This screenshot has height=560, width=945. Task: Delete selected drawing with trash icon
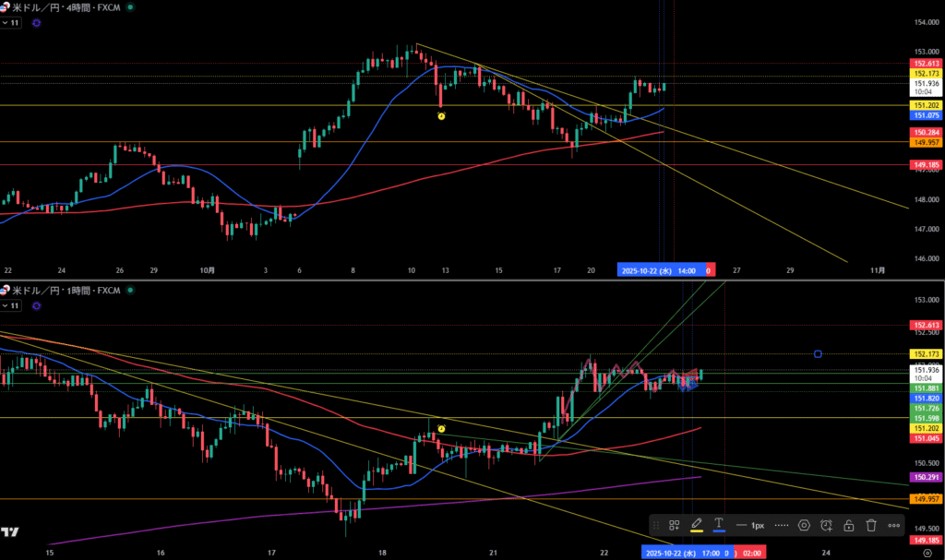871,525
